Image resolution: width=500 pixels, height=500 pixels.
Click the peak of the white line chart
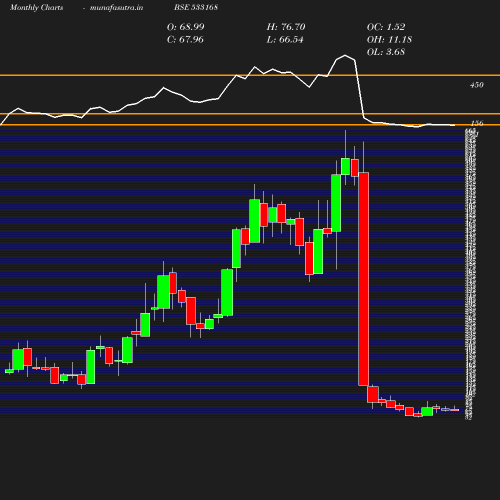pyautogui.click(x=345, y=55)
